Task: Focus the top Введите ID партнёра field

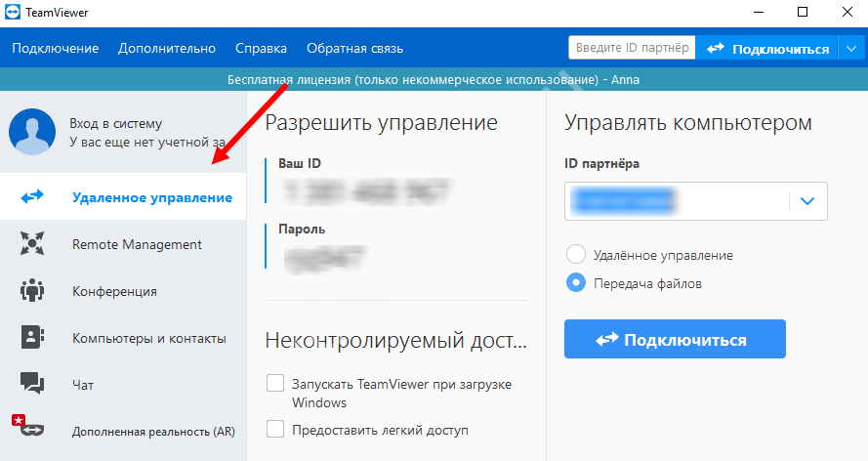Action: pyautogui.click(x=632, y=48)
